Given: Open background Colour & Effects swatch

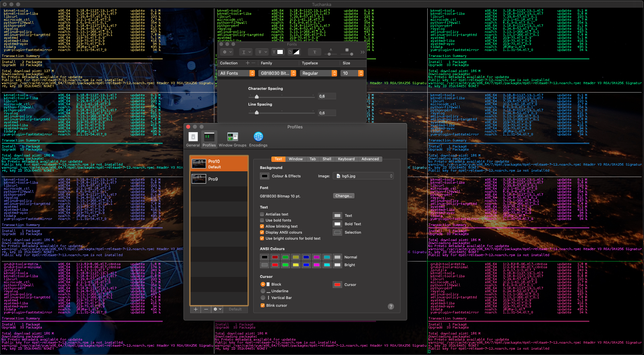Looking at the screenshot, I should point(265,176).
